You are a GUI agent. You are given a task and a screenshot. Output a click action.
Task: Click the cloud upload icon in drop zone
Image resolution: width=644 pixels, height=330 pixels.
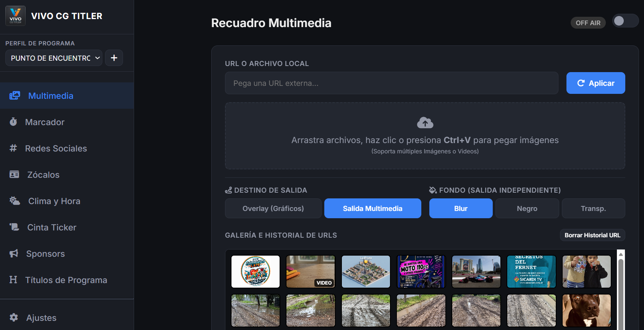point(425,122)
